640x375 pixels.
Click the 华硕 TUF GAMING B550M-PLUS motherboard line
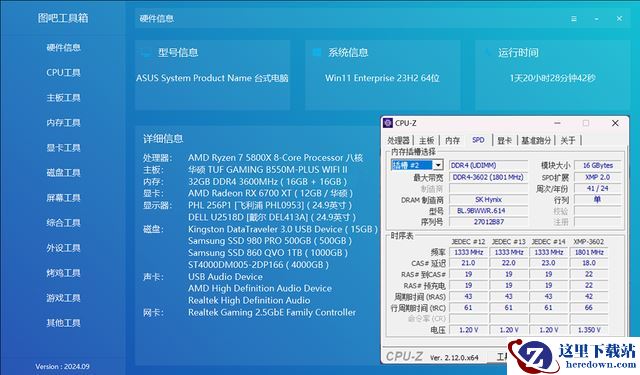tap(268, 170)
